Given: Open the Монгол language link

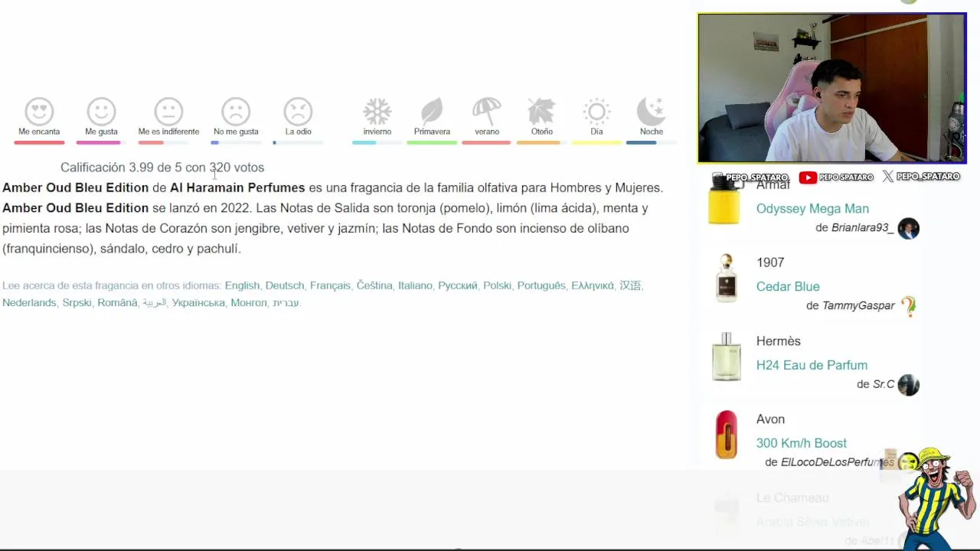Looking at the screenshot, I should click(249, 303).
